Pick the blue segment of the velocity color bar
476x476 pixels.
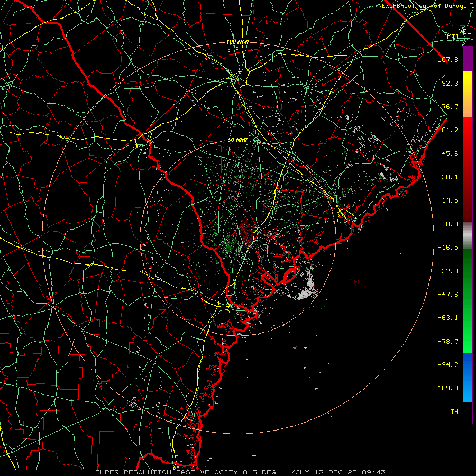467,377
